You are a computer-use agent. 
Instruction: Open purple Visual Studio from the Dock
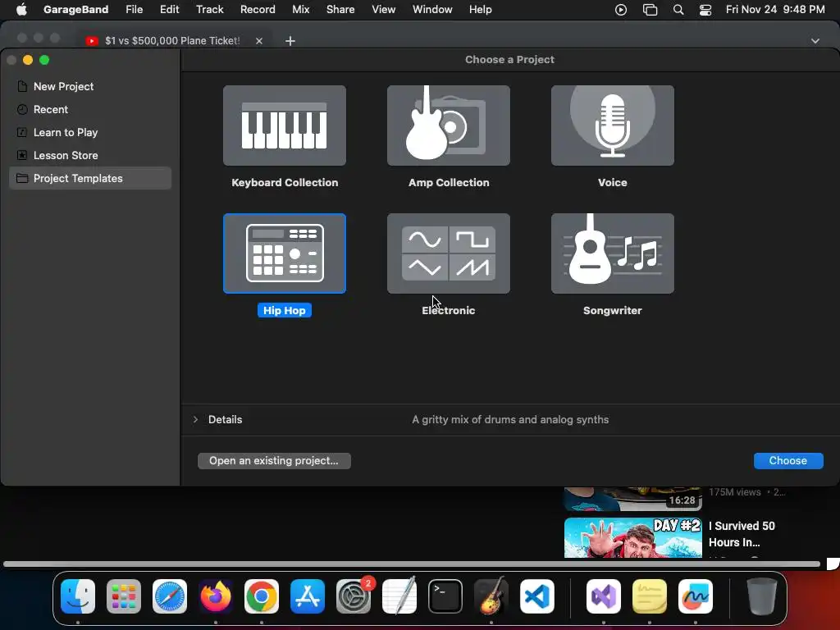click(604, 596)
